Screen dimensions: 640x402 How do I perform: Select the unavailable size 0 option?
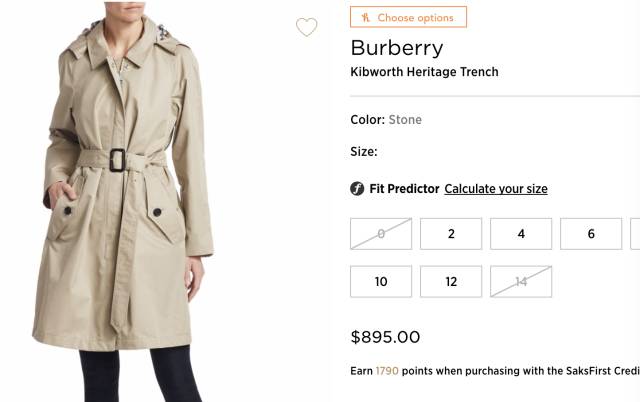[381, 234]
